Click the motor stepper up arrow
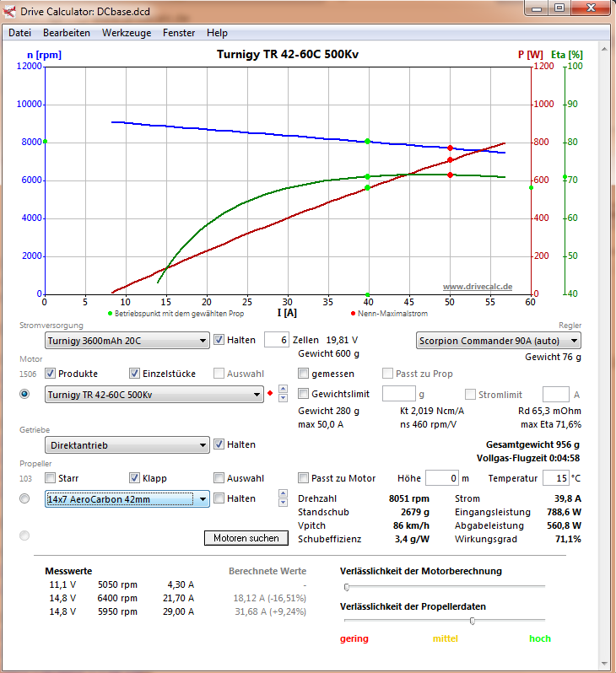This screenshot has height=673, width=616. pos(283,390)
